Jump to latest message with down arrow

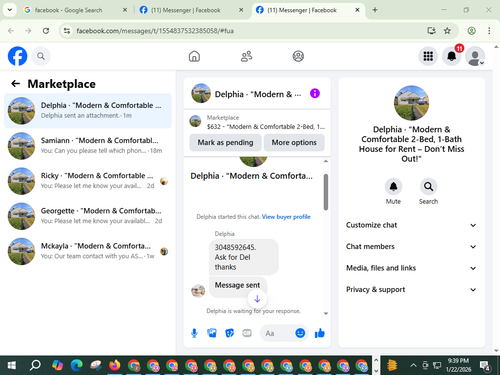[257, 299]
